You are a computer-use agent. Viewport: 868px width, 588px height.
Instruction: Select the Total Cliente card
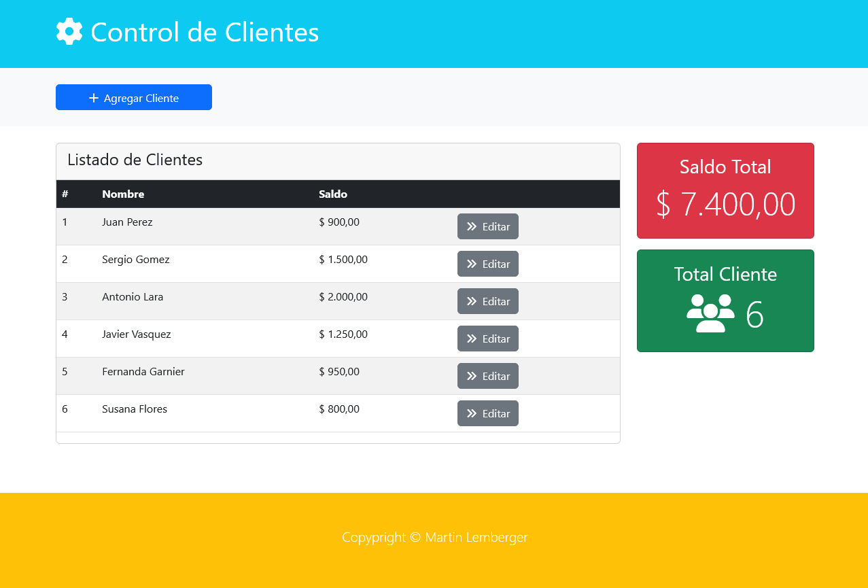[x=725, y=300]
